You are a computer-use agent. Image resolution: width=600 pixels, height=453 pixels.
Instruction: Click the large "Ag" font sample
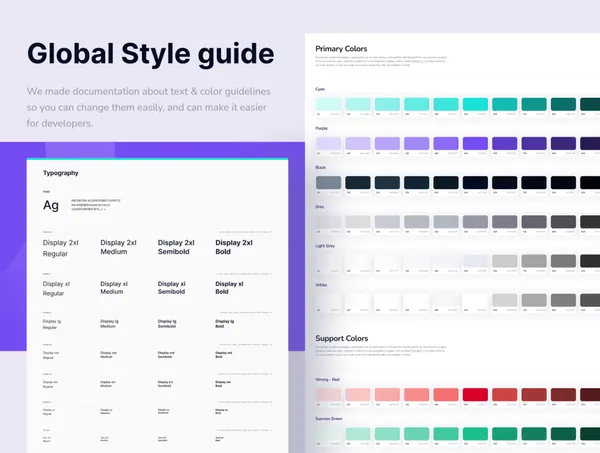(x=51, y=206)
